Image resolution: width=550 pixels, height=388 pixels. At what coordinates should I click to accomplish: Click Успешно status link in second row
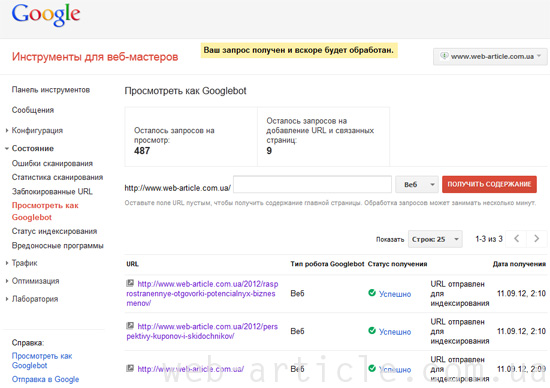tap(395, 332)
